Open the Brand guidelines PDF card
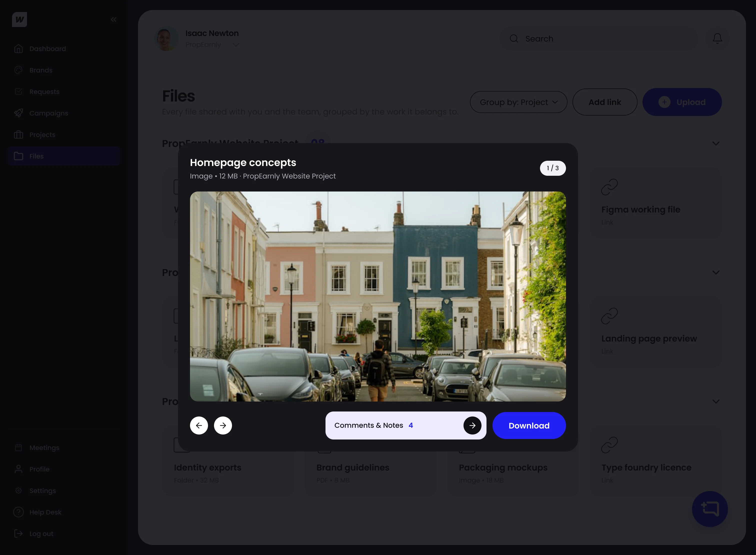The image size is (756, 555). click(x=370, y=474)
